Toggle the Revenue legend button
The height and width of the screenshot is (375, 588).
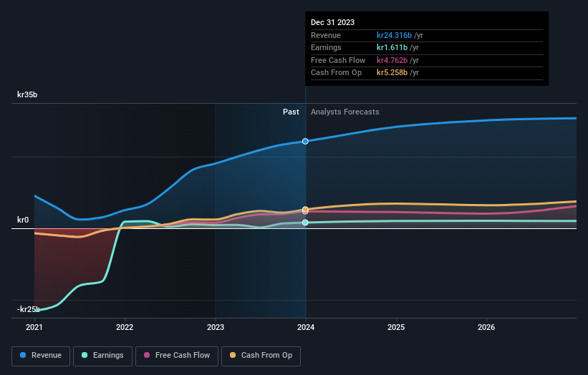pyautogui.click(x=41, y=356)
